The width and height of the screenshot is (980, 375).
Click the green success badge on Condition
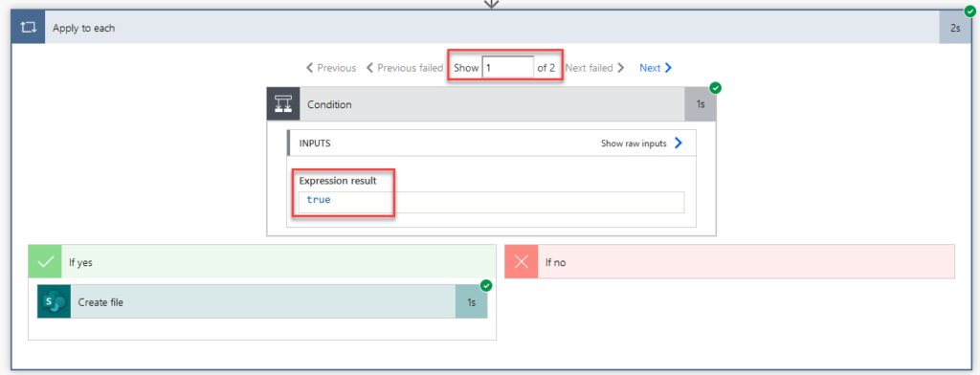pyautogui.click(x=716, y=88)
